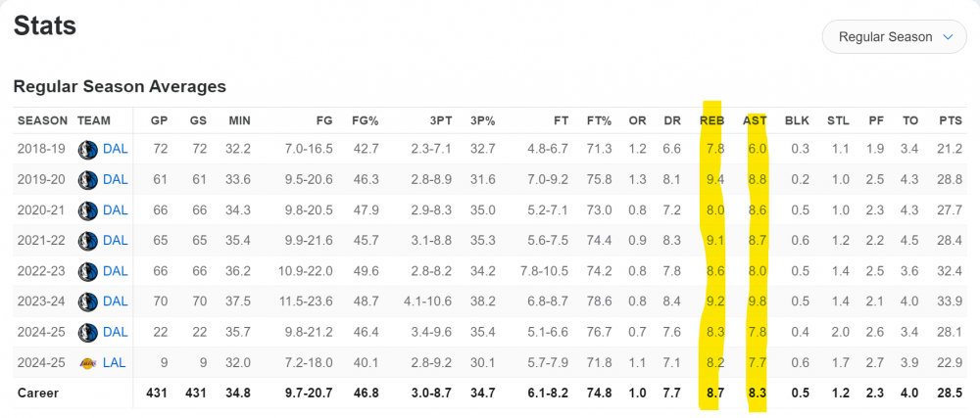Viewport: 980px width, 418px height.
Task: Open the DAL team link for 2021-22
Action: point(116,240)
